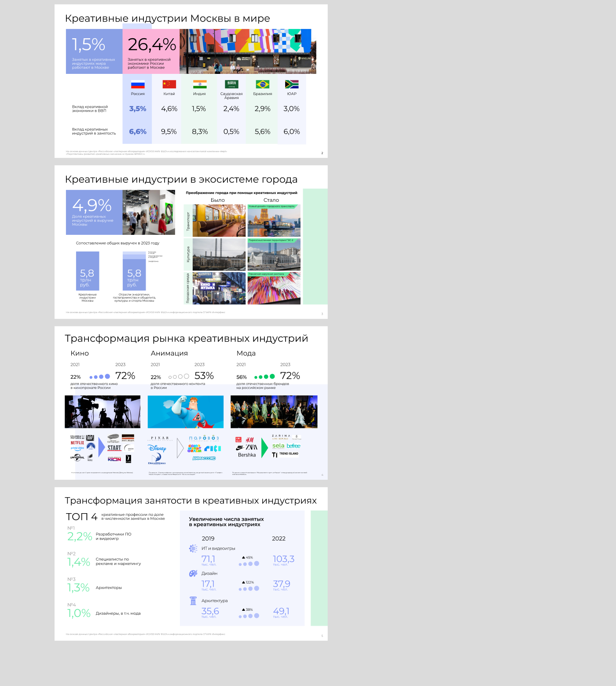Click the green arrow between fashion brands
This screenshot has width=616, height=686.
coord(264,448)
